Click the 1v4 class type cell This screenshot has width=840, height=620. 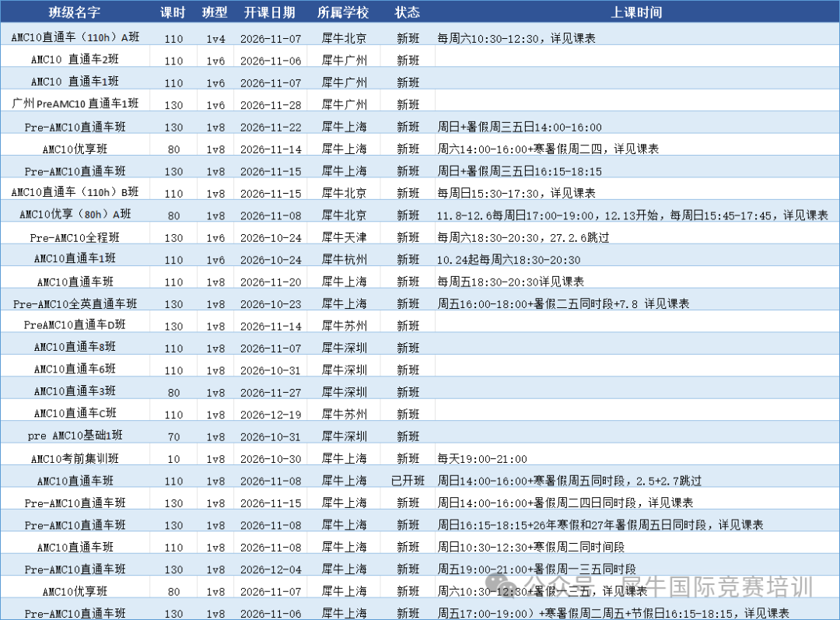(216, 39)
